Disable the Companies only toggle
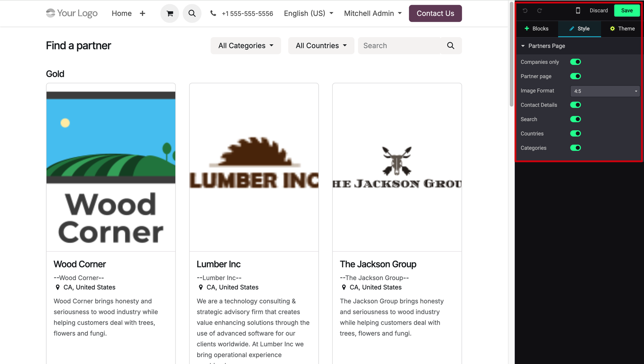 575,62
